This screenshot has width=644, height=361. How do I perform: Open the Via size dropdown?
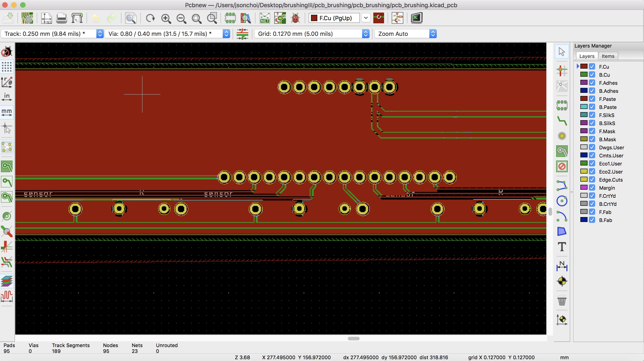point(167,34)
